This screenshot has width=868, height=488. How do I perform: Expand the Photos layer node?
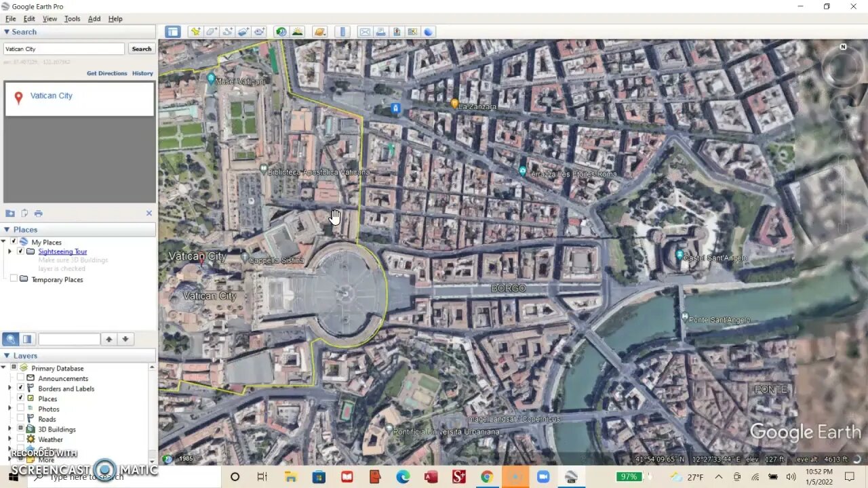(x=9, y=409)
